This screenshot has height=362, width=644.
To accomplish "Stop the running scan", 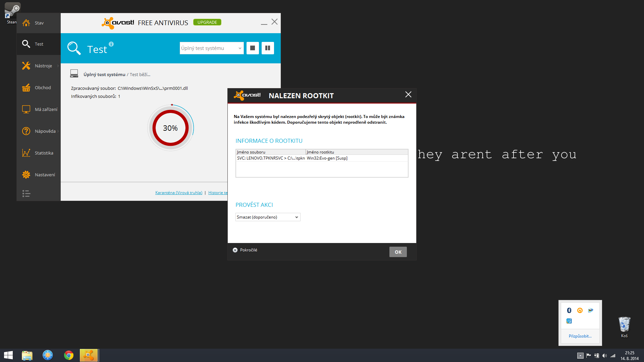I will 253,48.
